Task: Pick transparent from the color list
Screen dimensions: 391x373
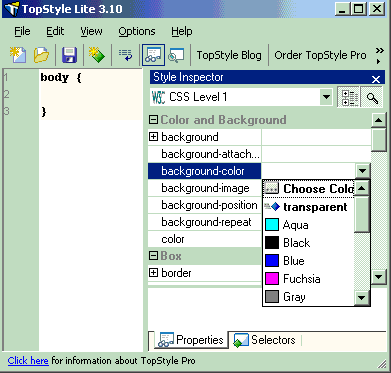Action: [x=308, y=207]
